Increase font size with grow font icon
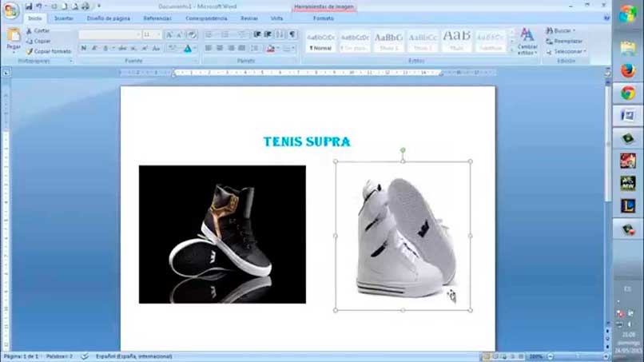 (x=169, y=35)
